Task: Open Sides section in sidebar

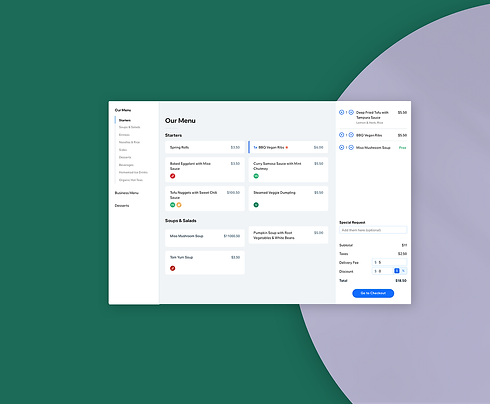Action: [123, 150]
